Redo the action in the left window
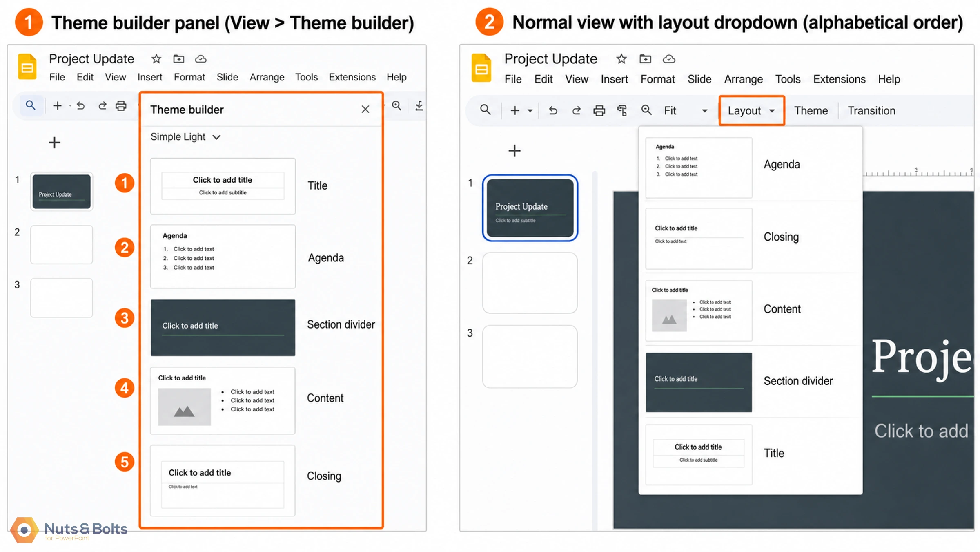 coord(102,106)
